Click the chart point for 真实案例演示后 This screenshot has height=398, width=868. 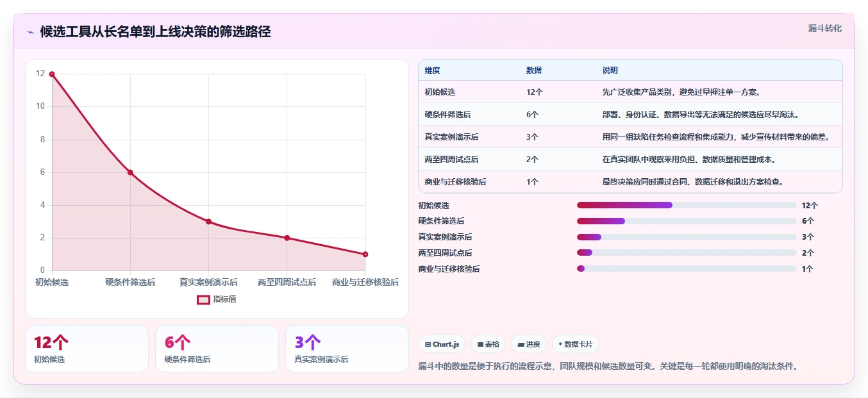click(x=208, y=222)
